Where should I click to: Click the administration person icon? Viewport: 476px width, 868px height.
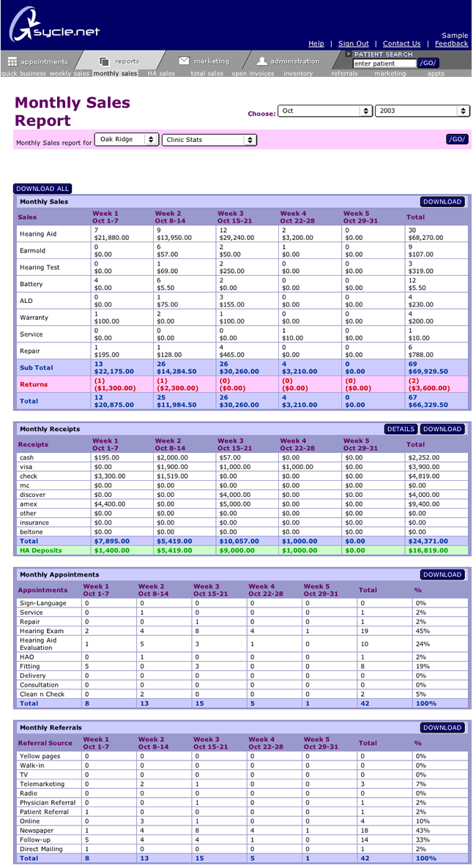pyautogui.click(x=261, y=61)
